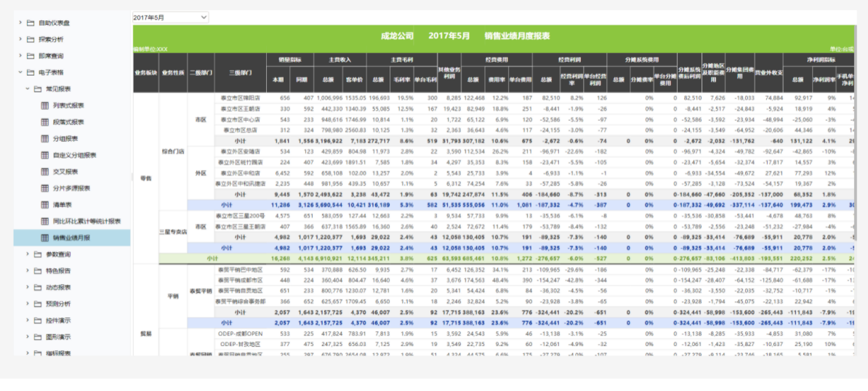Click the 营业外收支 column header

768,73
